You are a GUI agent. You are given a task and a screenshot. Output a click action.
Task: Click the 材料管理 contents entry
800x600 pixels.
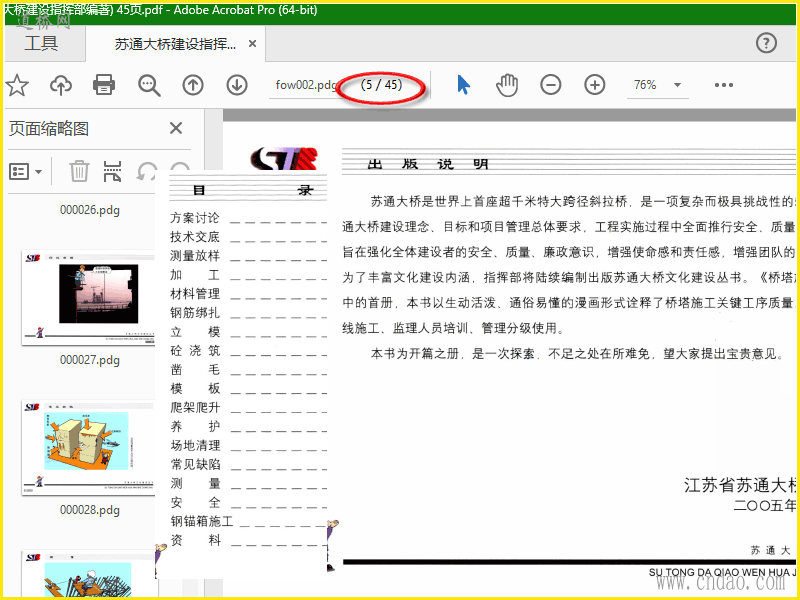tap(195, 294)
